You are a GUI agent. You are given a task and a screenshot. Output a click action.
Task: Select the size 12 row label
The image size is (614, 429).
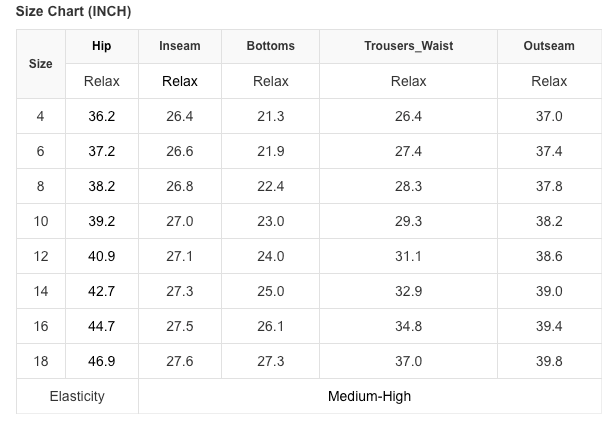coord(41,256)
